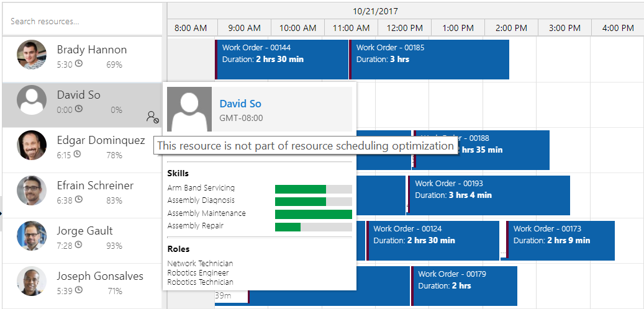Click the clock icon next to Edgar's 6:15

point(78,154)
